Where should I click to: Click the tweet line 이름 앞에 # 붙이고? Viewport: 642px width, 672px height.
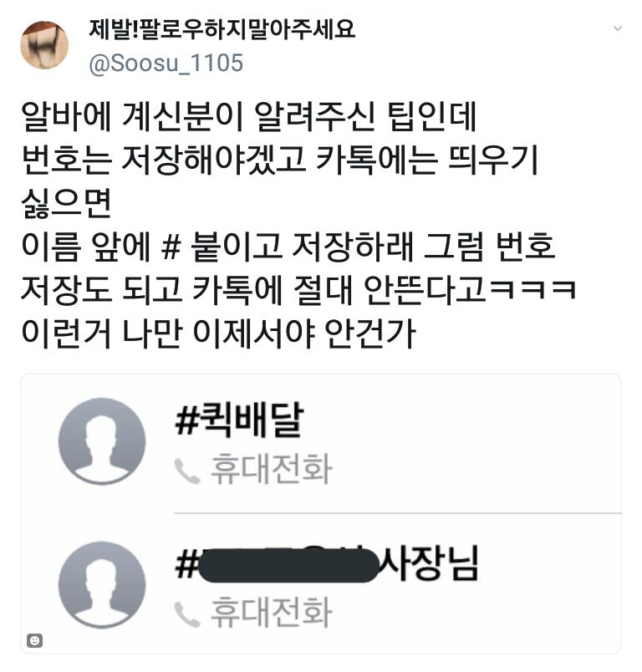click(288, 247)
